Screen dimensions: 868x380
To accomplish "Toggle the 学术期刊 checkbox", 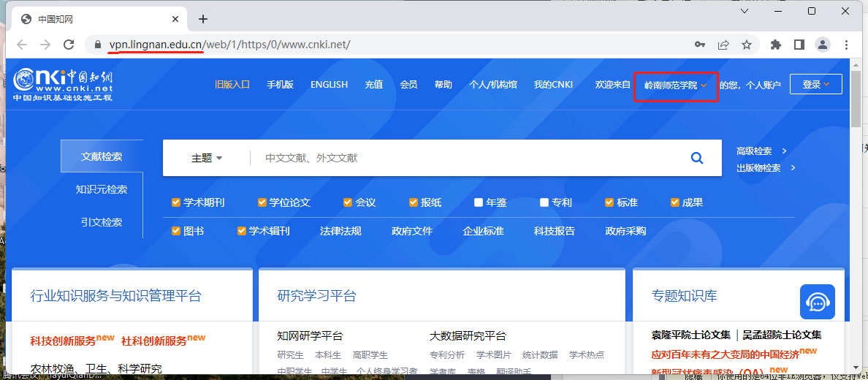I will tap(176, 202).
